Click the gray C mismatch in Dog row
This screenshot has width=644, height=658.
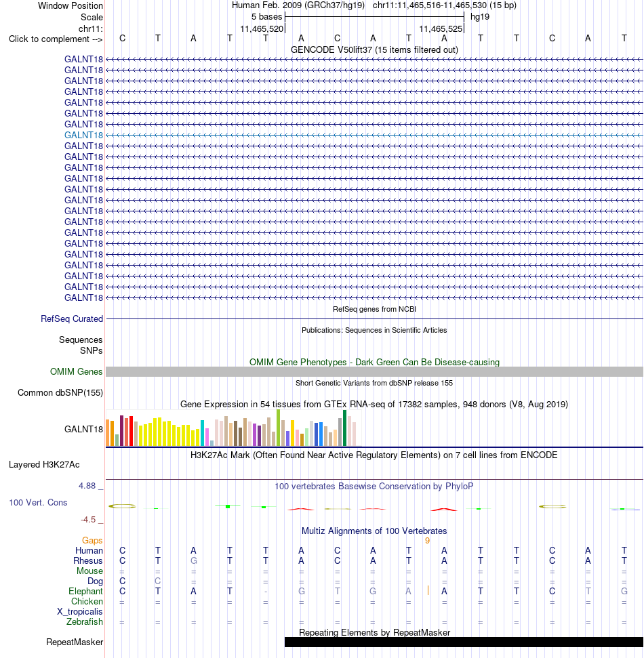pyautogui.click(x=157, y=581)
